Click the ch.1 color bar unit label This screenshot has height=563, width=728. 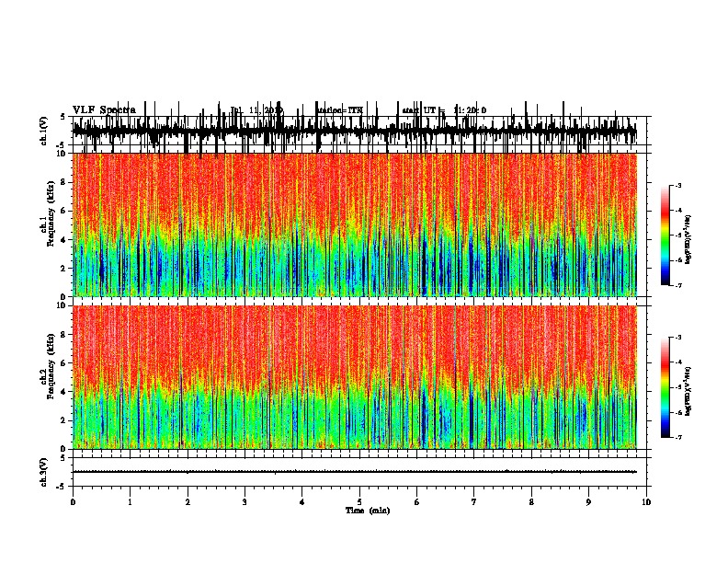688,240
